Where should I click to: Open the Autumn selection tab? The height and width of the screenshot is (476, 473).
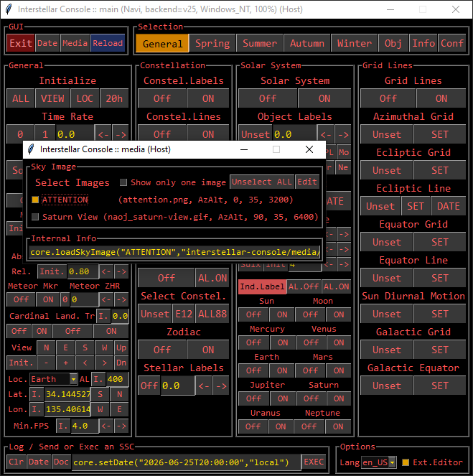307,43
